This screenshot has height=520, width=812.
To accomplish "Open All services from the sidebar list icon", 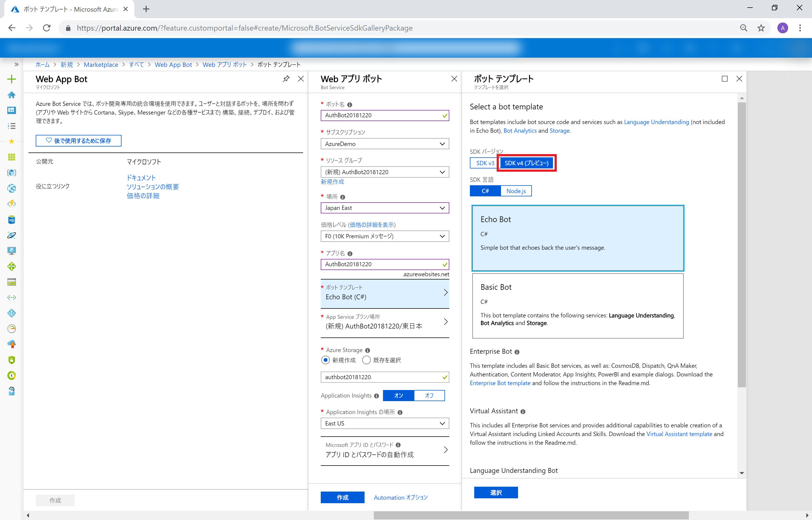I will (x=11, y=126).
